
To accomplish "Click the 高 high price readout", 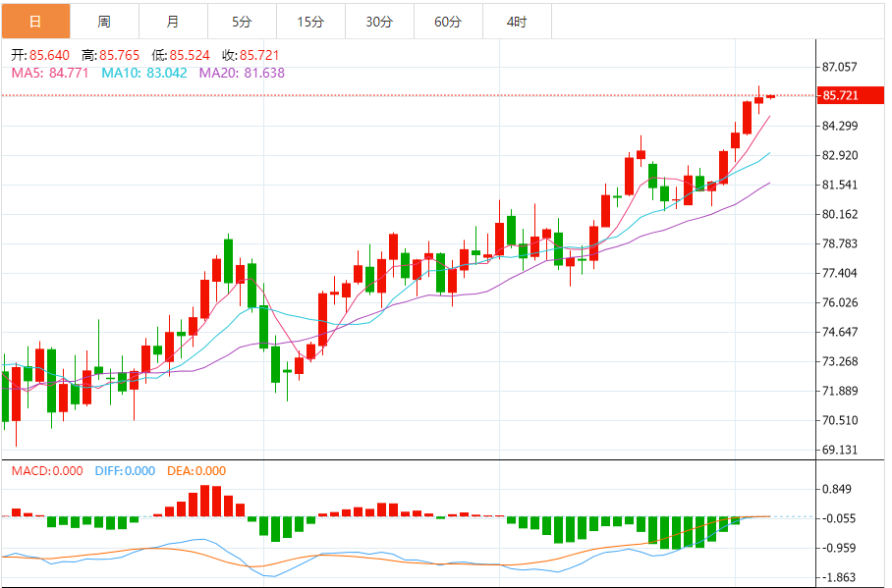I will click(x=110, y=55).
